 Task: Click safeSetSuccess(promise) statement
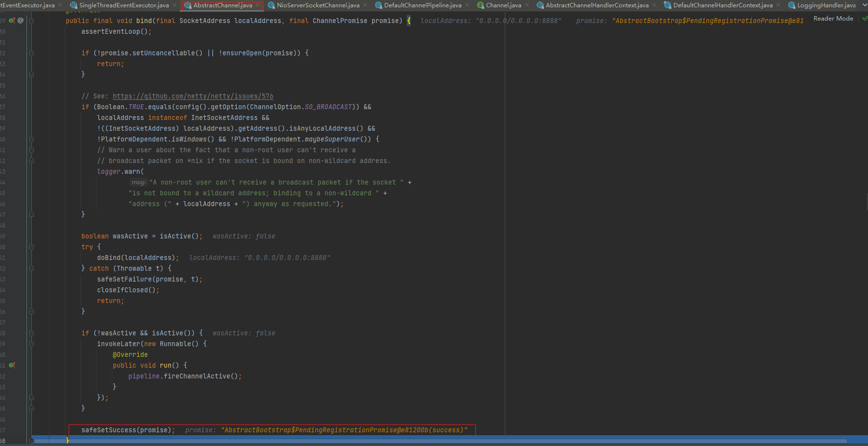(128, 430)
